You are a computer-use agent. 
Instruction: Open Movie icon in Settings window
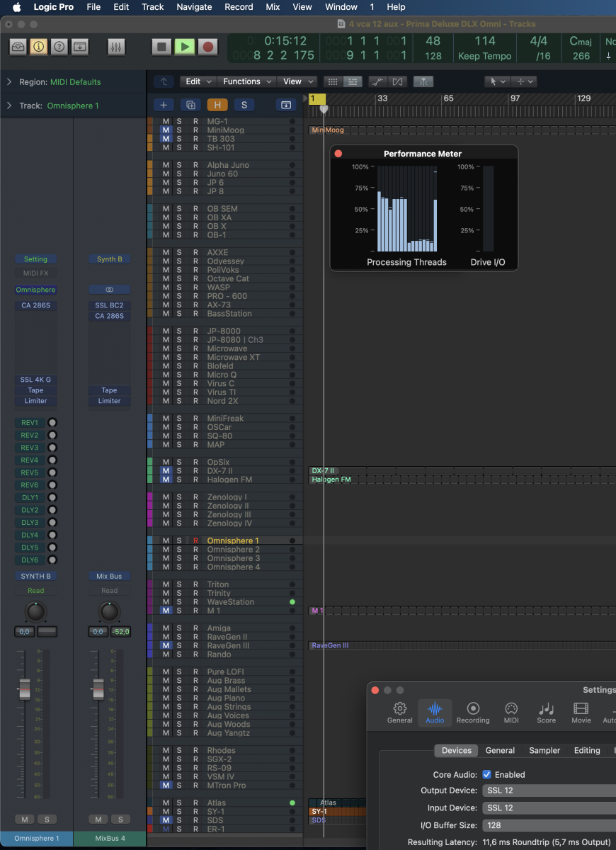pos(581,713)
